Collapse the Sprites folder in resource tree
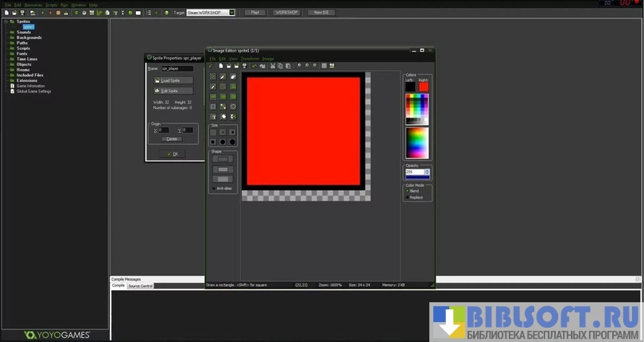This screenshot has width=644, height=342. click(x=5, y=21)
